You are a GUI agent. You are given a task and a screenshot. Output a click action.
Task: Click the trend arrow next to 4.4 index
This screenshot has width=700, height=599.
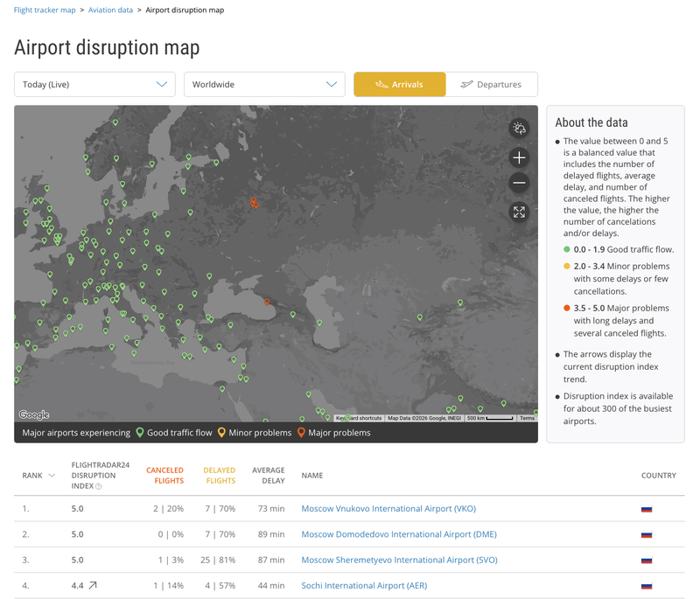coord(93,585)
